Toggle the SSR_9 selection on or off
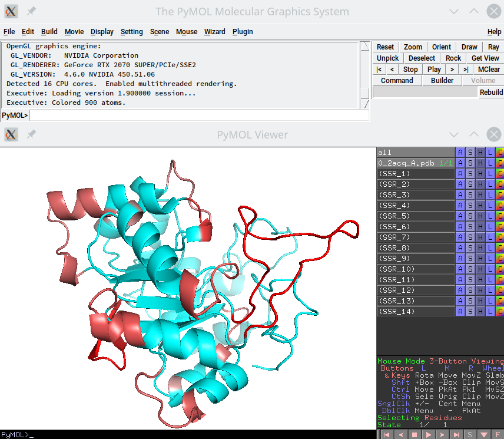The height and width of the screenshot is (439, 504). tap(416, 259)
